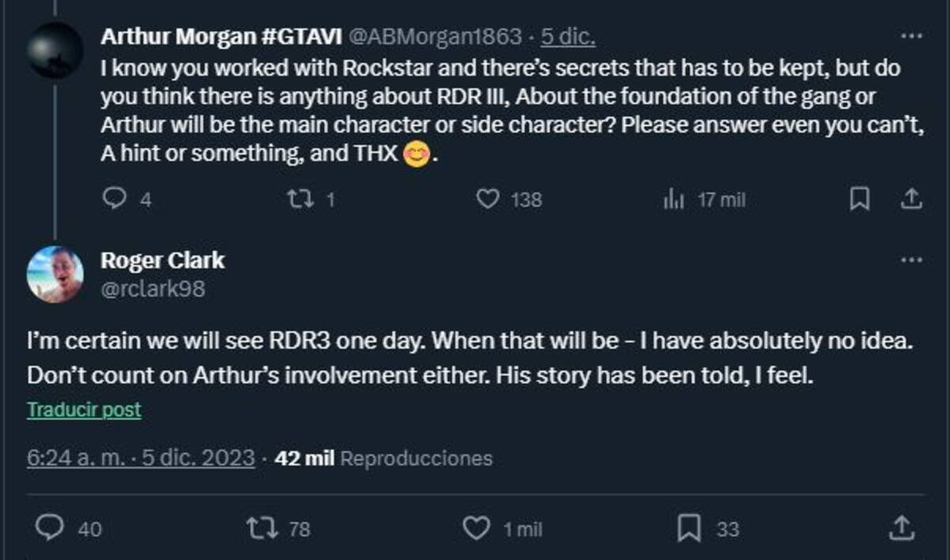Screen dimensions: 950x560
Task: Bookmark Arthur Morgan's tweet
Action: coord(859,199)
